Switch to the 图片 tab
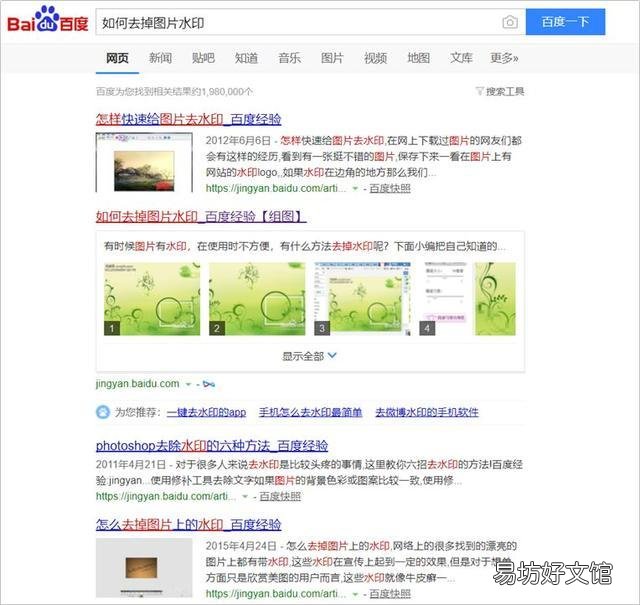 pyautogui.click(x=332, y=58)
